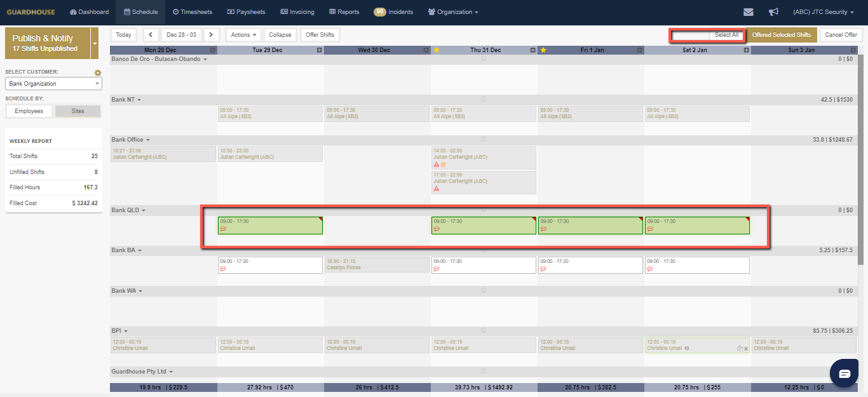868x397 pixels.
Task: Open the Invoicing tab
Action: coord(297,12)
